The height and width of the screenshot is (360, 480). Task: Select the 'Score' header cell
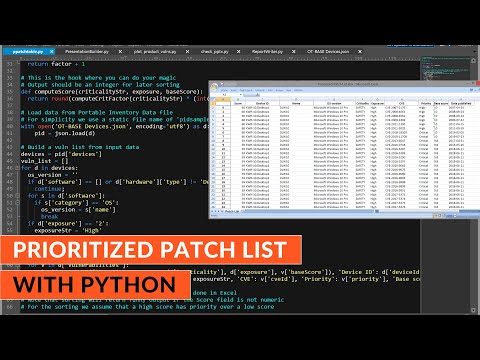pyautogui.click(x=238, y=104)
